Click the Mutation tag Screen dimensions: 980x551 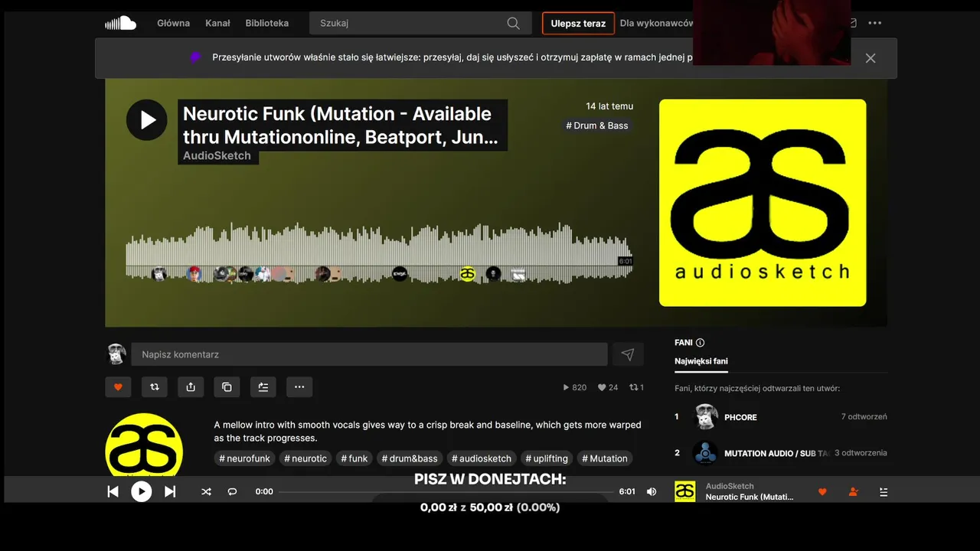coord(605,458)
